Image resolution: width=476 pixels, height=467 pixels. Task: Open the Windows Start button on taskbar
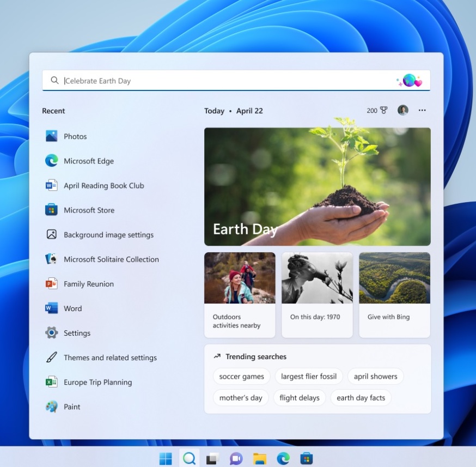pos(166,458)
